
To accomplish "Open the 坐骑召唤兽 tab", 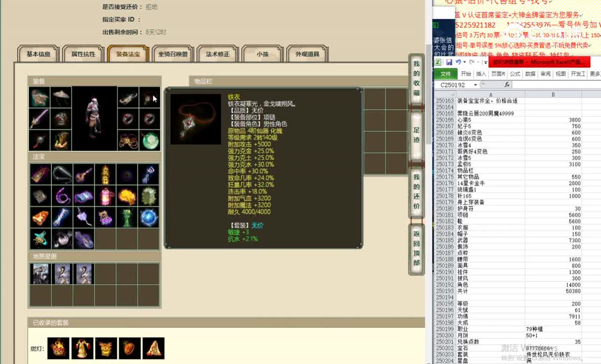I will tap(173, 54).
